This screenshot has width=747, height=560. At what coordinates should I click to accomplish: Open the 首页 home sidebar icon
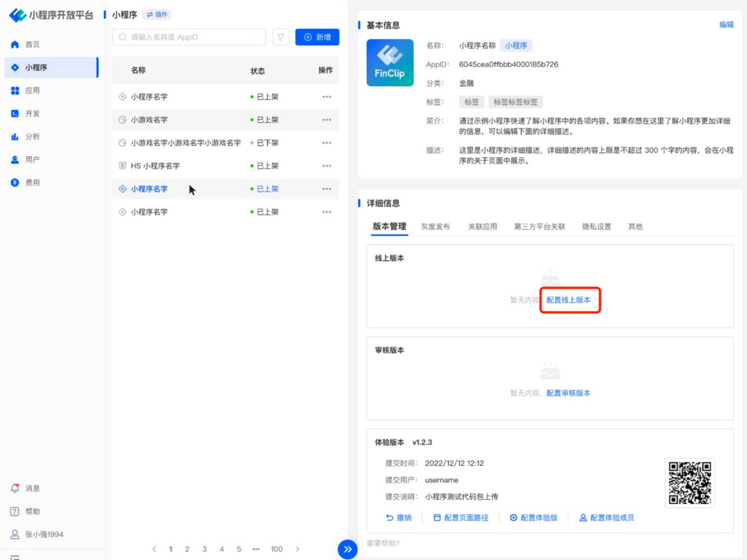[x=15, y=45]
